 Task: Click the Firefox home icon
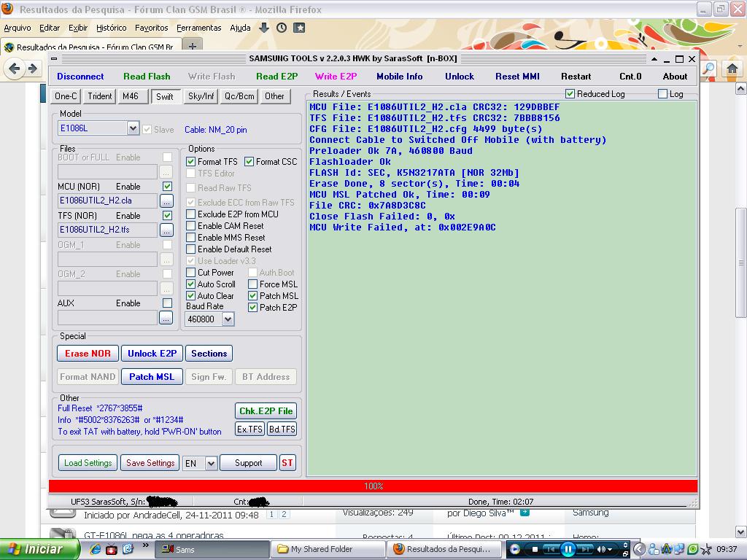[732, 69]
